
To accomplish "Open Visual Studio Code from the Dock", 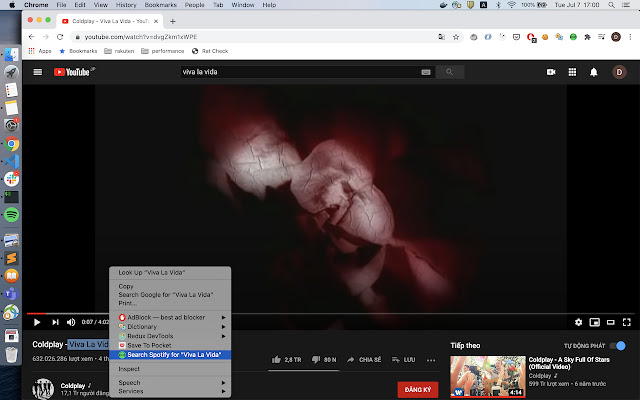I will pyautogui.click(x=11, y=161).
